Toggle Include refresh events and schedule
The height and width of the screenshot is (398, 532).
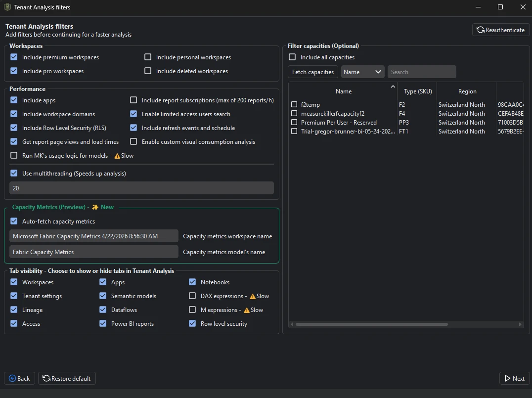(x=133, y=128)
